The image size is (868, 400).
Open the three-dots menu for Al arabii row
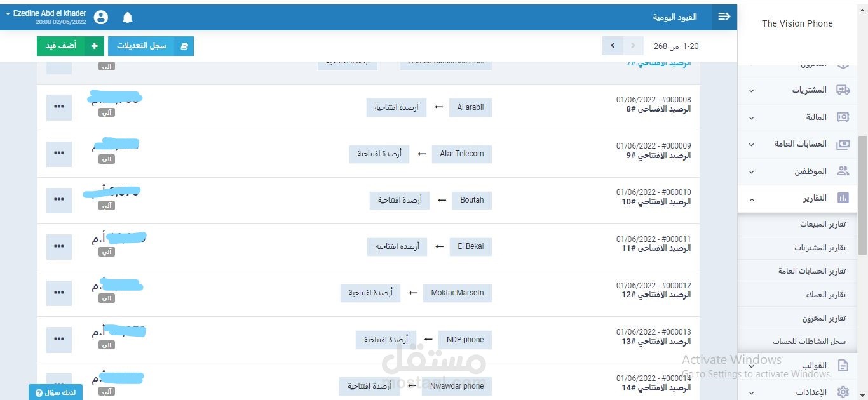click(59, 107)
